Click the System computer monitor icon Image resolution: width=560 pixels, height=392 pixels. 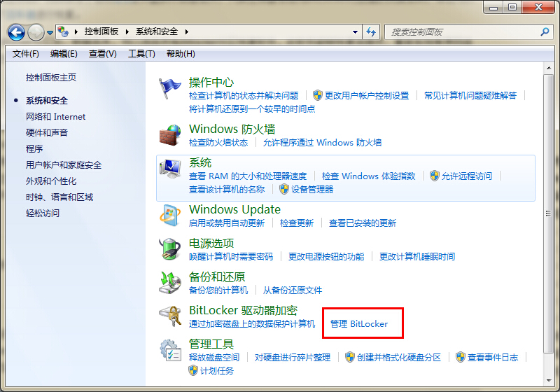pos(170,169)
